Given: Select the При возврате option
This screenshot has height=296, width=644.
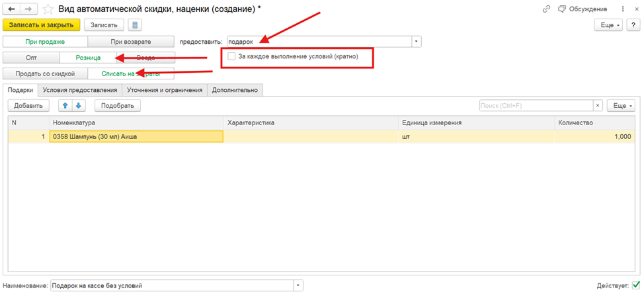Looking at the screenshot, I should pyautogui.click(x=131, y=42).
